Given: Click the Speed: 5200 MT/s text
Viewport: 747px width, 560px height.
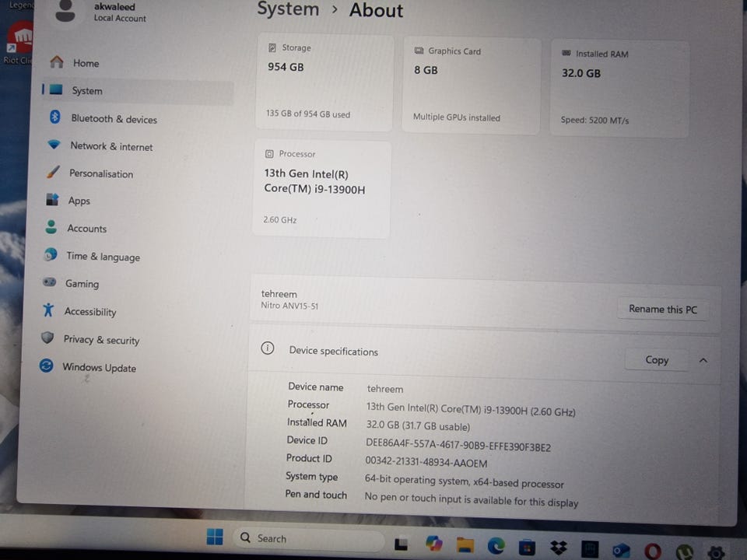Looking at the screenshot, I should coord(594,120).
